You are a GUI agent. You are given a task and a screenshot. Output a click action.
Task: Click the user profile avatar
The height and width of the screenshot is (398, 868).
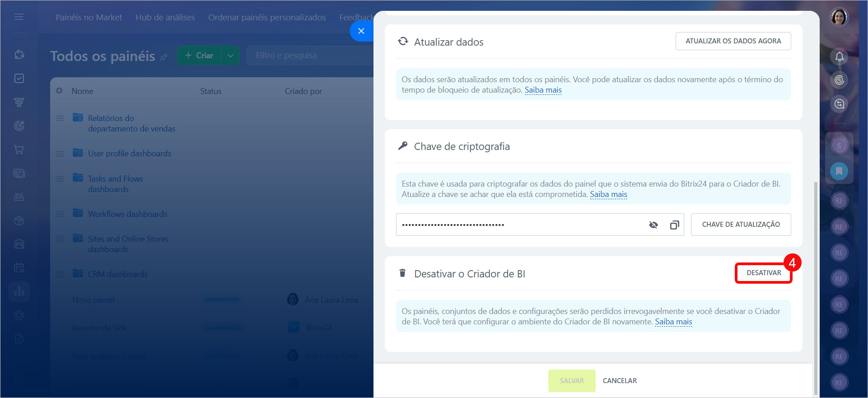pos(839,18)
